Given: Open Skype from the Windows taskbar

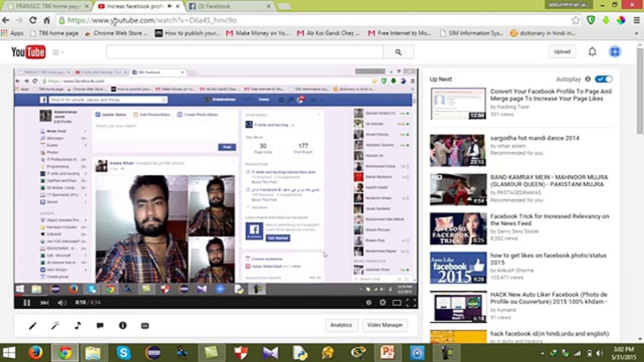Looking at the screenshot, I should [123, 353].
